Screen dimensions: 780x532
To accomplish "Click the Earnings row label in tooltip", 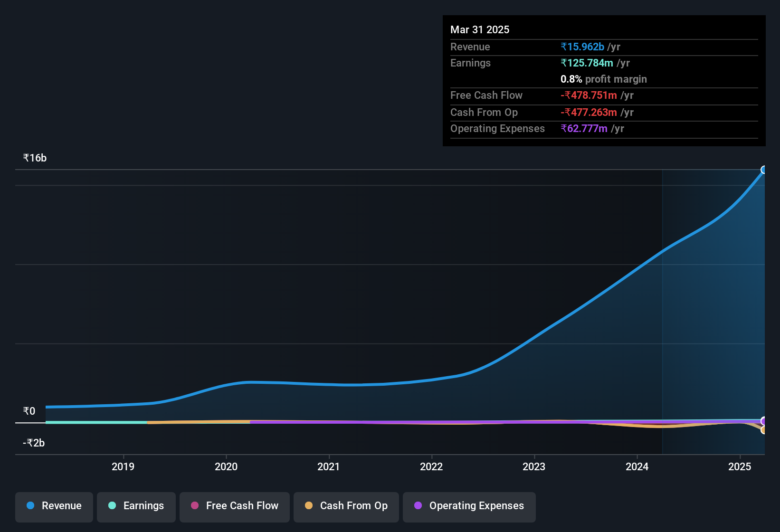I will (470, 63).
